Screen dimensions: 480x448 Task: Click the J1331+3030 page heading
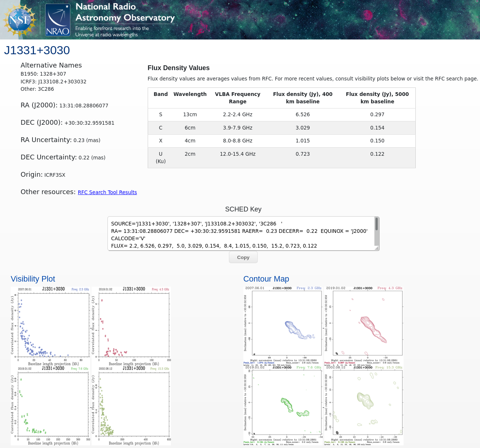pos(37,51)
